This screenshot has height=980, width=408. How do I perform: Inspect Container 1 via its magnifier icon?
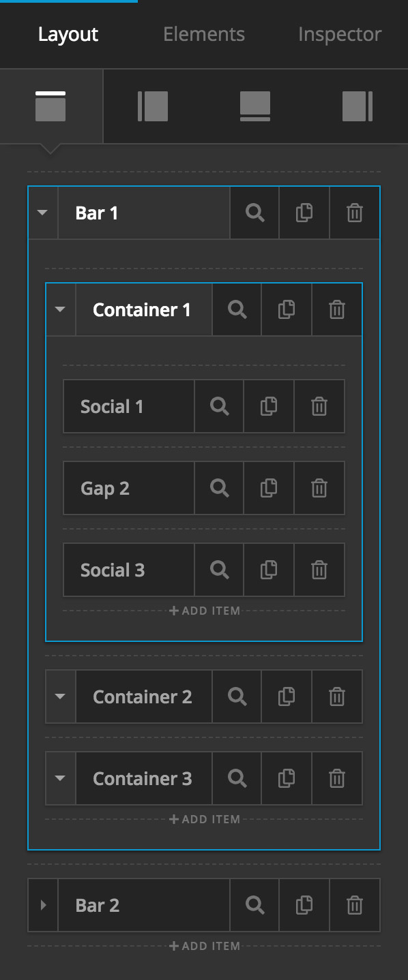click(237, 309)
